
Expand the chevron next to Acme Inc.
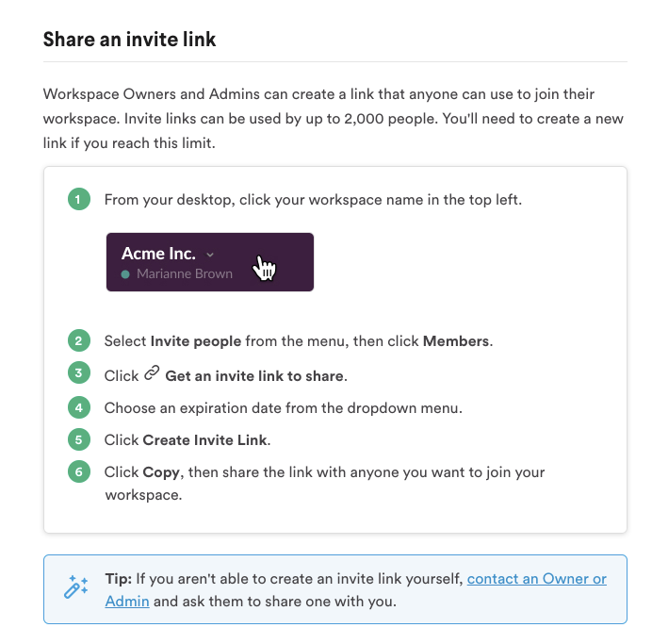point(210,255)
